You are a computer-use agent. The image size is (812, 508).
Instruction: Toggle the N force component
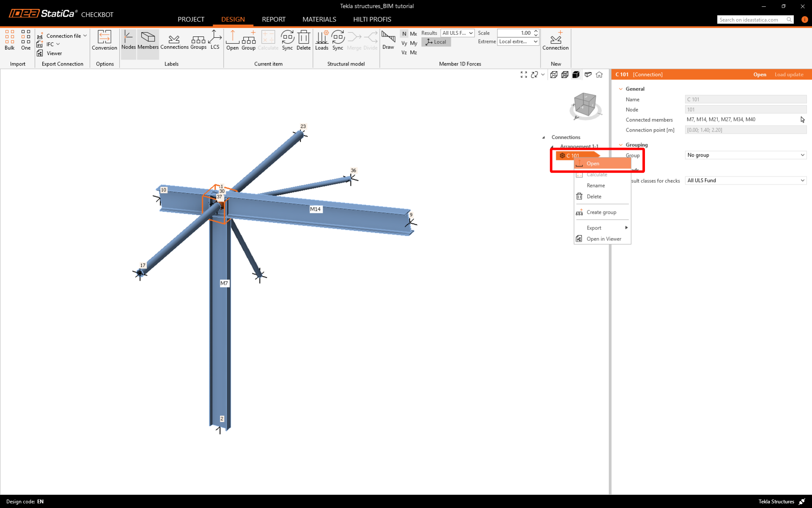point(404,33)
